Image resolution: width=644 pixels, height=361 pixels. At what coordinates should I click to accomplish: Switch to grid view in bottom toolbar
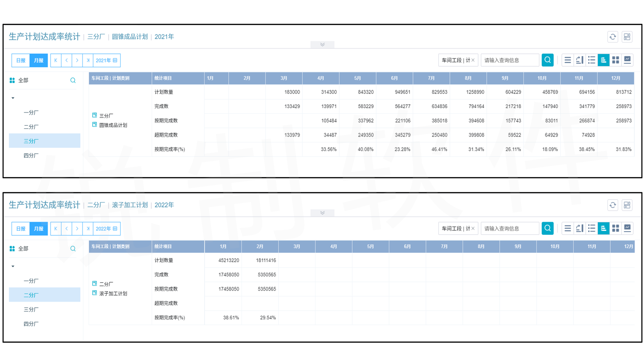point(615,228)
